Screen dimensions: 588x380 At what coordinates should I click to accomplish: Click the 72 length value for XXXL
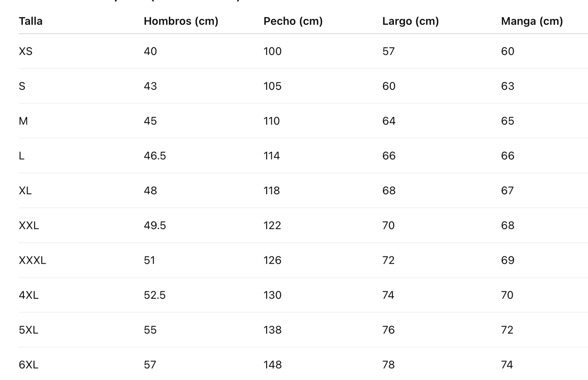point(388,261)
